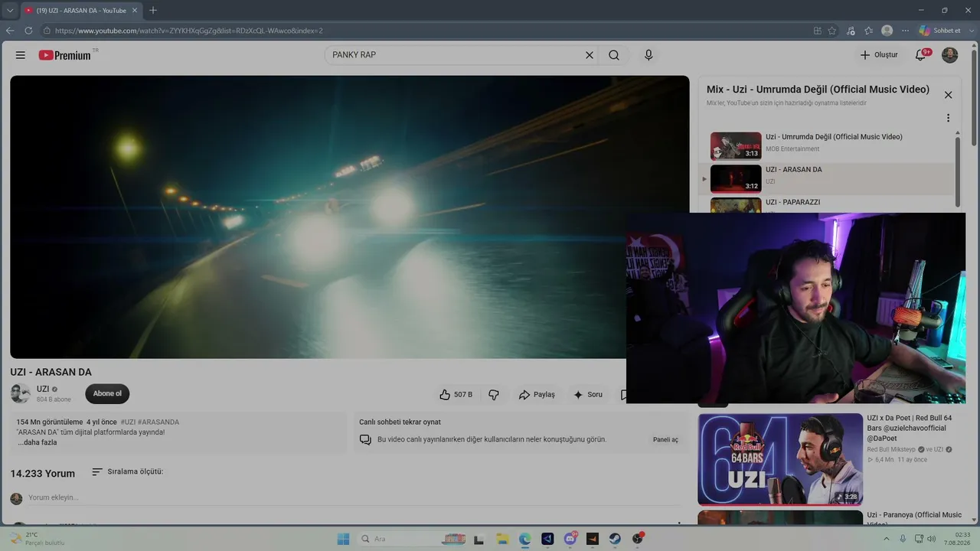The height and width of the screenshot is (551, 980).
Task: Like the UZI - ARASAN DA video
Action: click(x=456, y=395)
